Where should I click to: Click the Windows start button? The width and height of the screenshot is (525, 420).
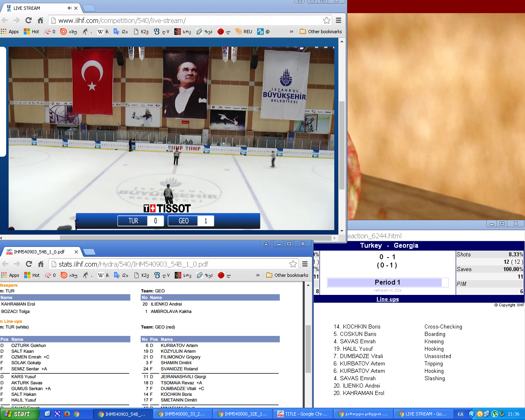(19, 414)
